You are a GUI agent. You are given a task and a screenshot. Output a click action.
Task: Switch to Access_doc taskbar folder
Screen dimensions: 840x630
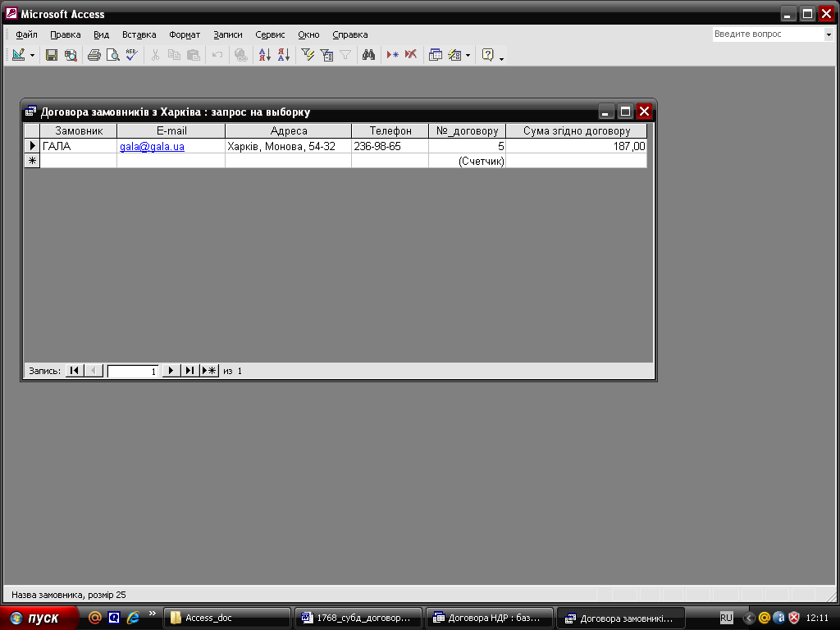(227, 618)
